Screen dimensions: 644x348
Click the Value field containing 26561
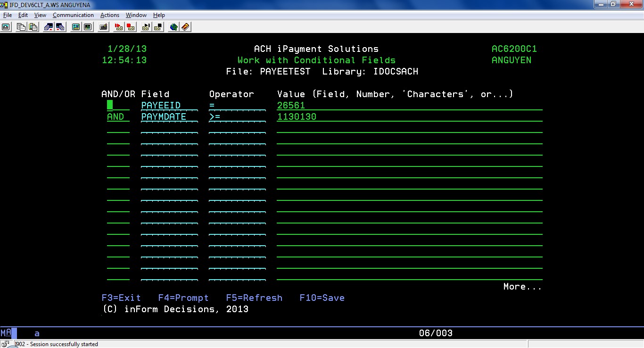[291, 106]
